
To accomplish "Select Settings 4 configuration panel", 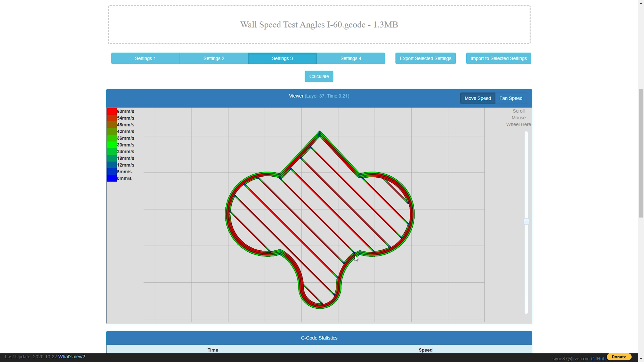I will pyautogui.click(x=351, y=58).
